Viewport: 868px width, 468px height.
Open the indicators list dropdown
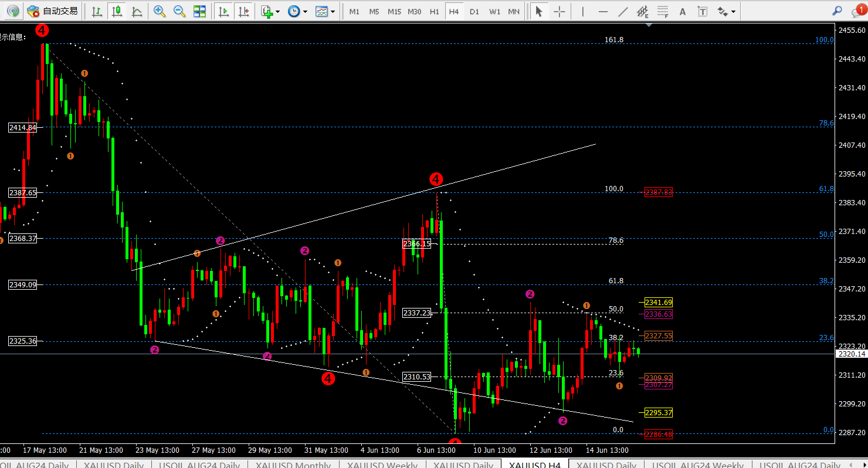tap(270, 11)
